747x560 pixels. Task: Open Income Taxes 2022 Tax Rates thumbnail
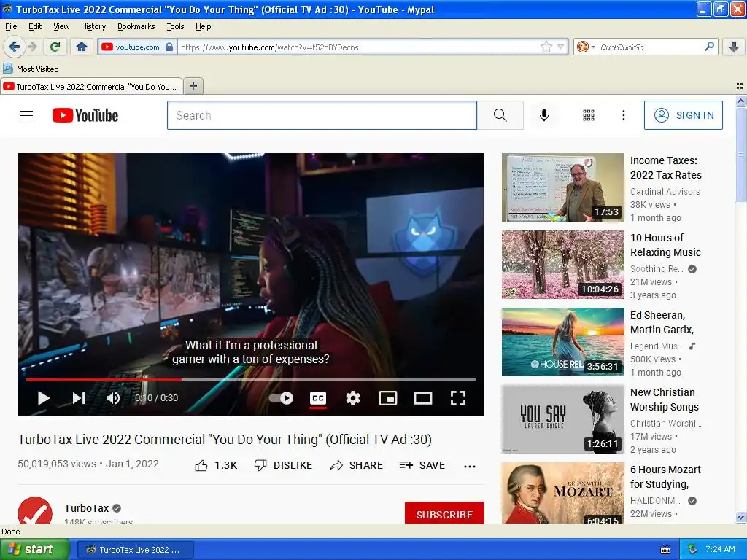pos(562,187)
